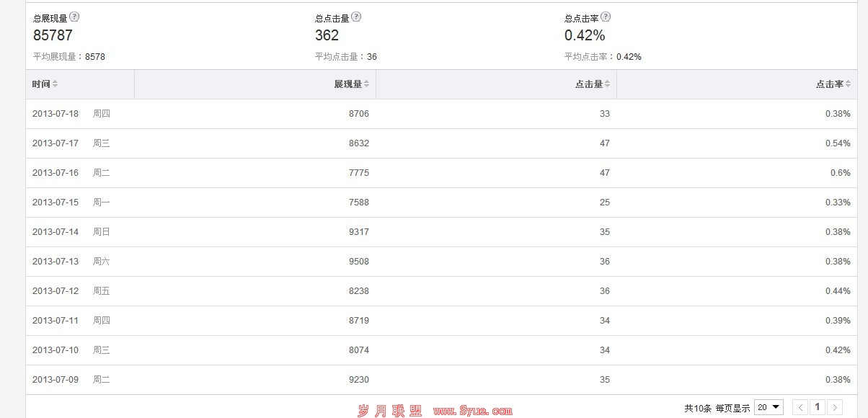Select the 2013-07-13 周六 row
Image resolution: width=868 pixels, height=418 pixels.
coord(441,262)
